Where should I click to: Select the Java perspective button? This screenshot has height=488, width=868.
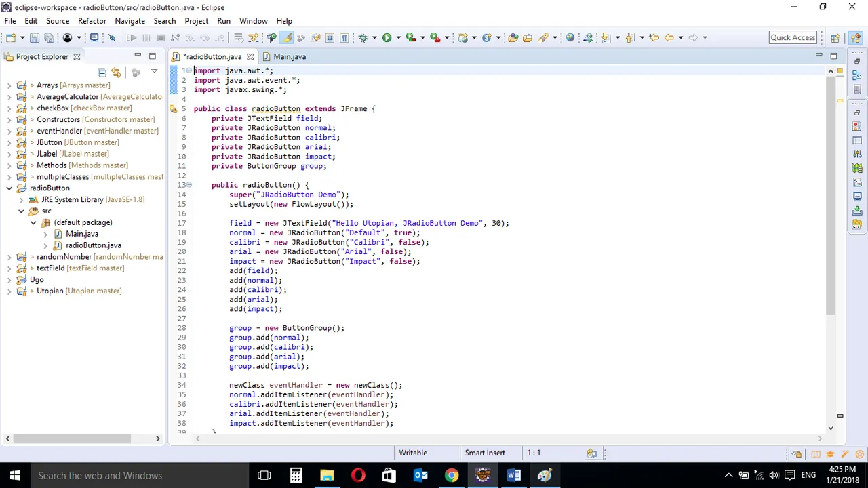[855, 38]
